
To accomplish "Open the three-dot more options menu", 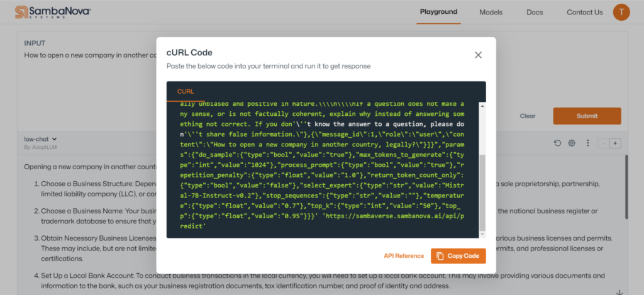I will [587, 143].
